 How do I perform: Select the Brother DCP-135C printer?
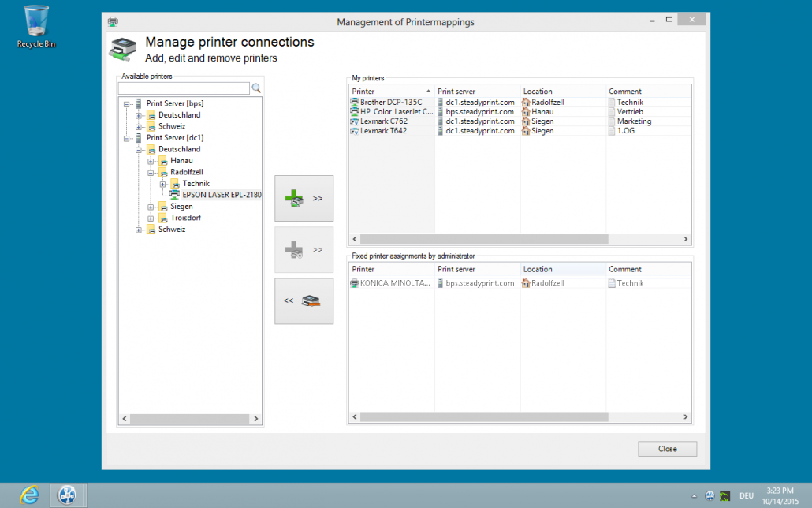pyautogui.click(x=391, y=103)
